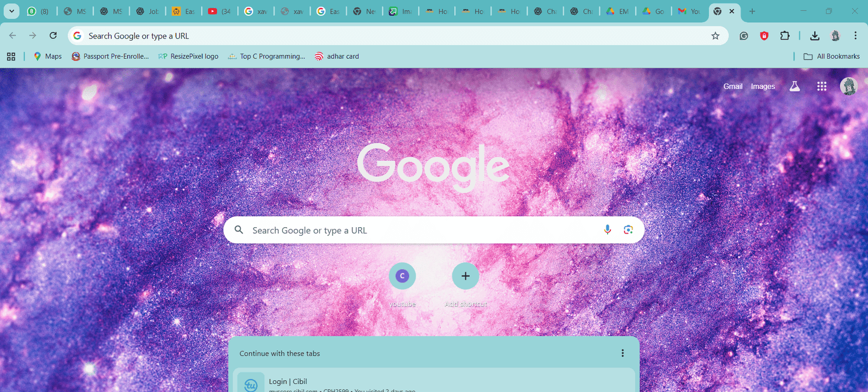Search by image with Google Lens icon
Screen dimensions: 868x392
[628, 230]
